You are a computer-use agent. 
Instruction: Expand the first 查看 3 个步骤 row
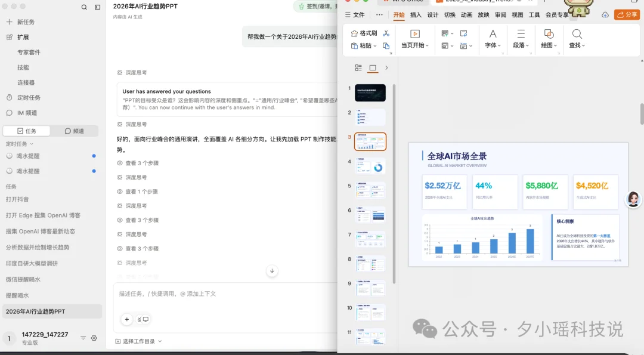[138, 163]
